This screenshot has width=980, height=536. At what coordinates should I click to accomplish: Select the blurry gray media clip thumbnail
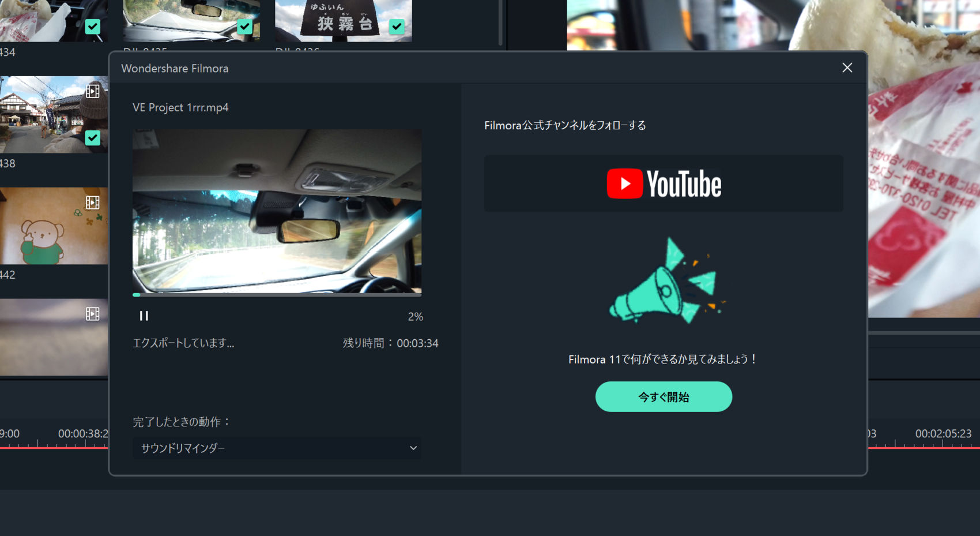(x=54, y=337)
